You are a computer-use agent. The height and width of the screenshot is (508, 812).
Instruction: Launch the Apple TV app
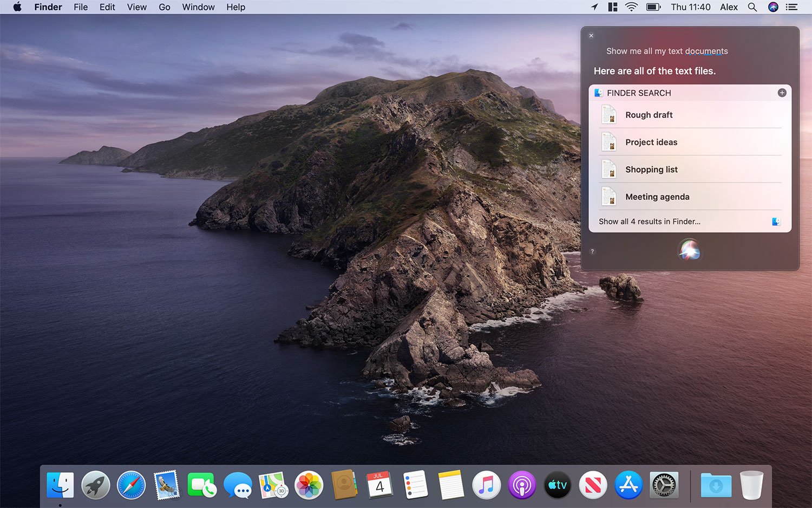(557, 485)
